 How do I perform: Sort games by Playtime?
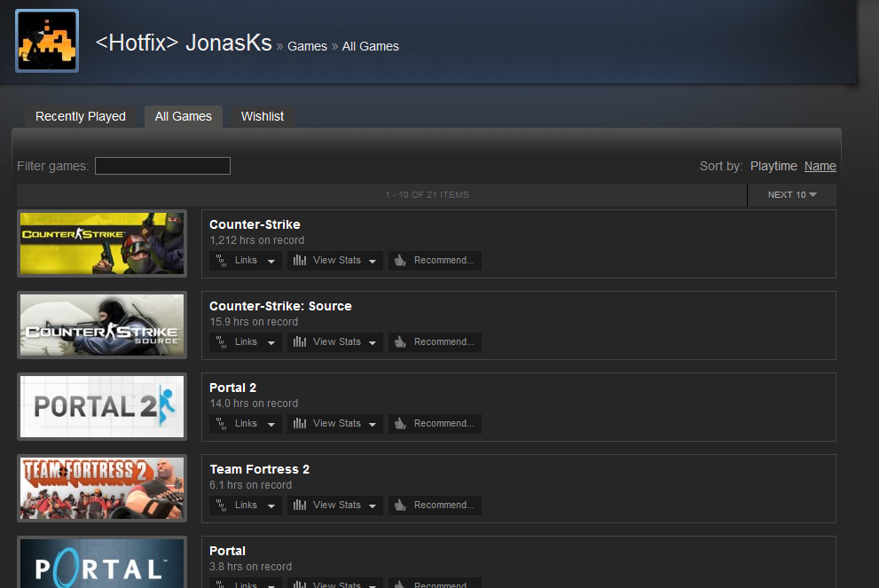pos(773,166)
